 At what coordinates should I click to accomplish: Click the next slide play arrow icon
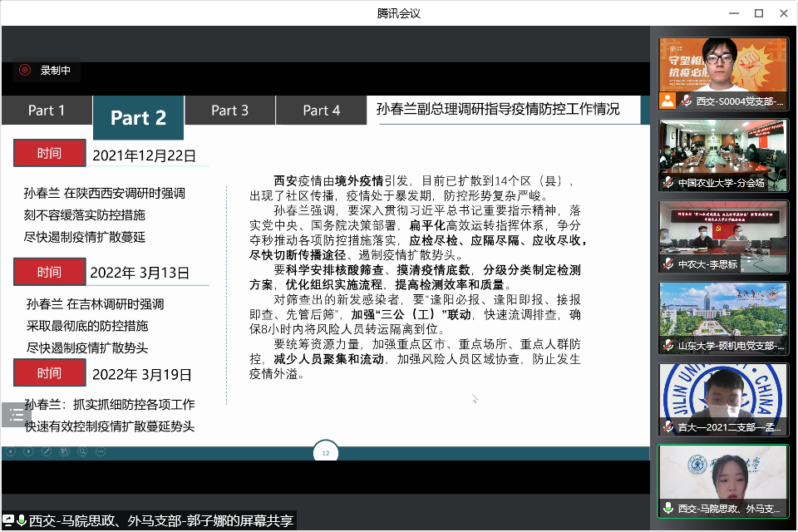[x=28, y=452]
